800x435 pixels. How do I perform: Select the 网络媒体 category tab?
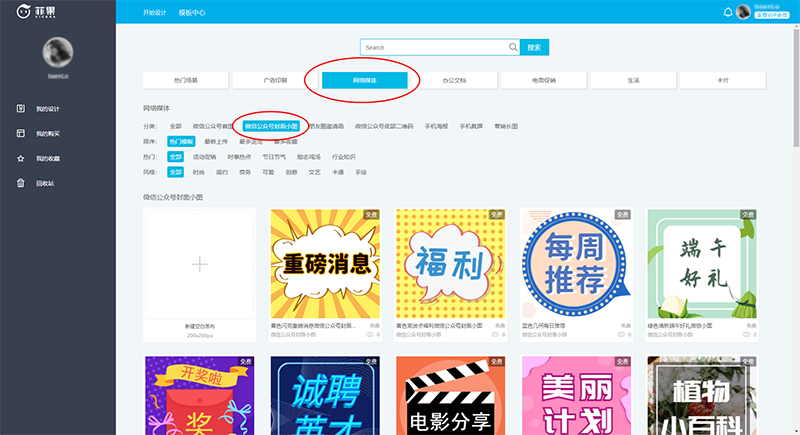365,80
